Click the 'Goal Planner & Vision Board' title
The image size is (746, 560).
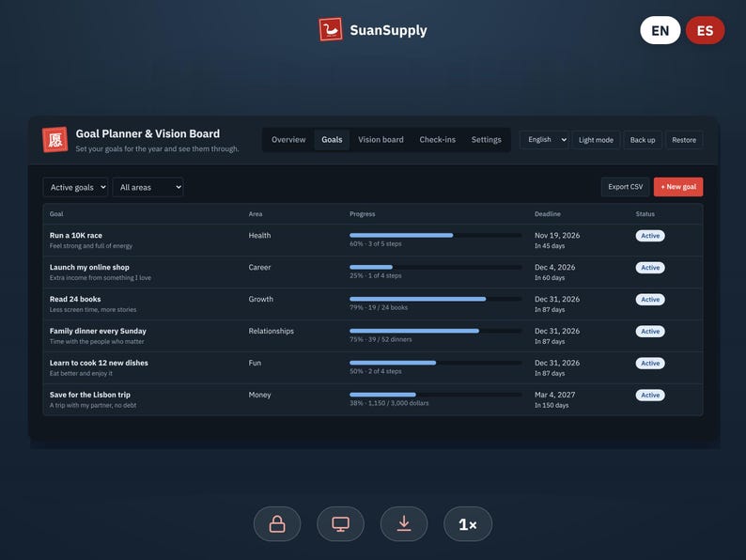148,133
